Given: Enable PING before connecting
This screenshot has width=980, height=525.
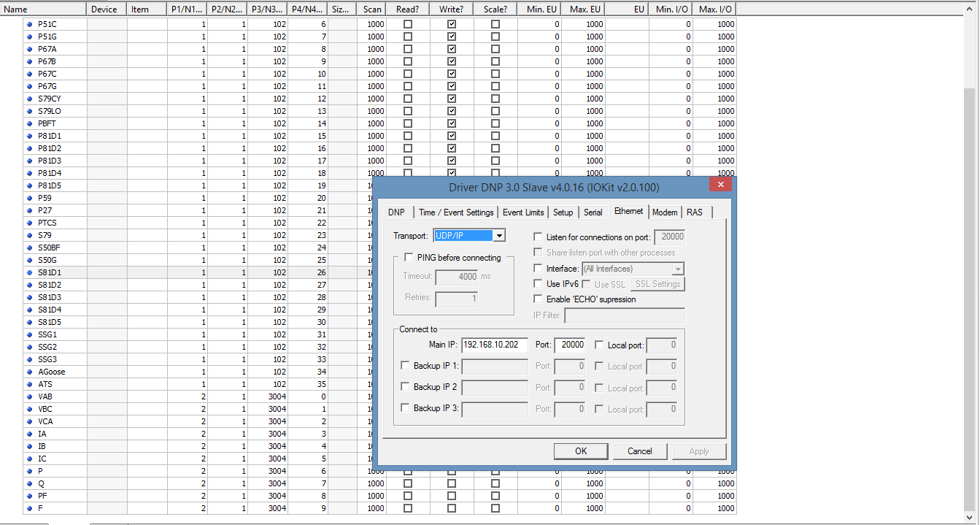Looking at the screenshot, I should point(409,258).
